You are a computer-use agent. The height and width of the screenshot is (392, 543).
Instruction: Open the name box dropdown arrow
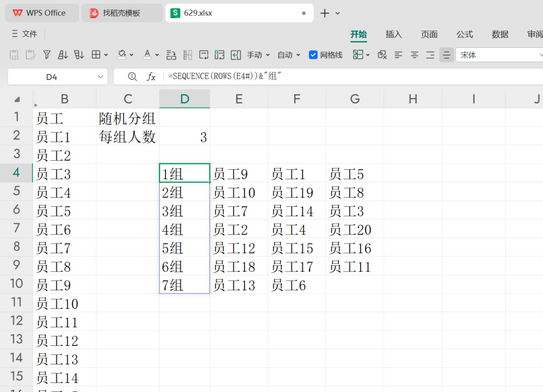click(100, 76)
